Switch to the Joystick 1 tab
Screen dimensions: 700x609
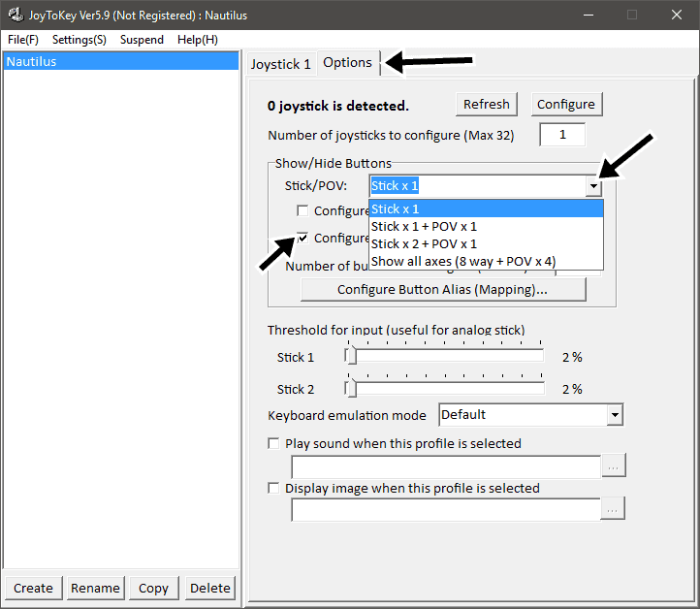point(281,64)
